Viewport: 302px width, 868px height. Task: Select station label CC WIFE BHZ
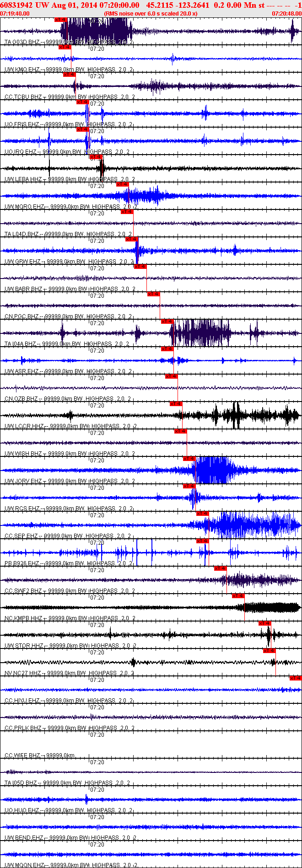tap(23, 755)
